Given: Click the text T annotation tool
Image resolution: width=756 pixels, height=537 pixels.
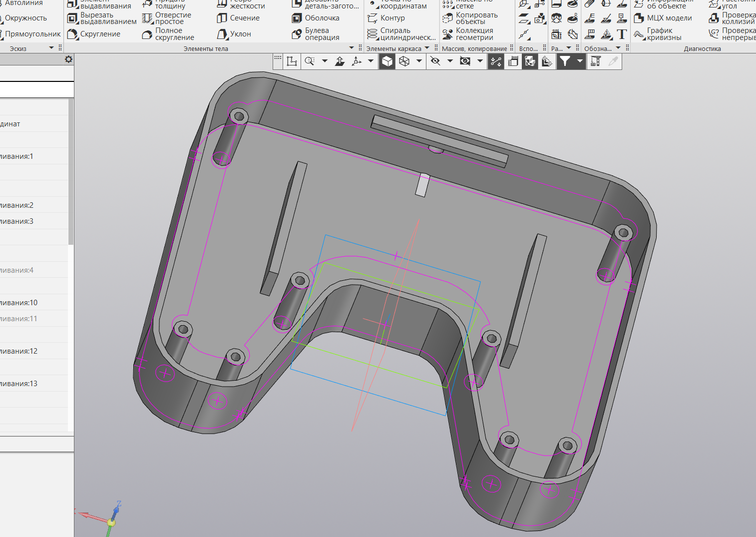Looking at the screenshot, I should [622, 34].
